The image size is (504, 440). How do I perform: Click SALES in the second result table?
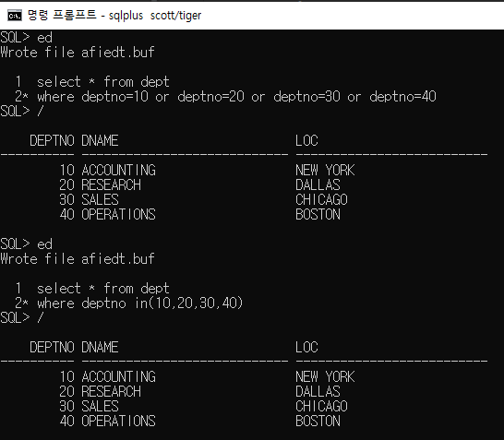100,406
